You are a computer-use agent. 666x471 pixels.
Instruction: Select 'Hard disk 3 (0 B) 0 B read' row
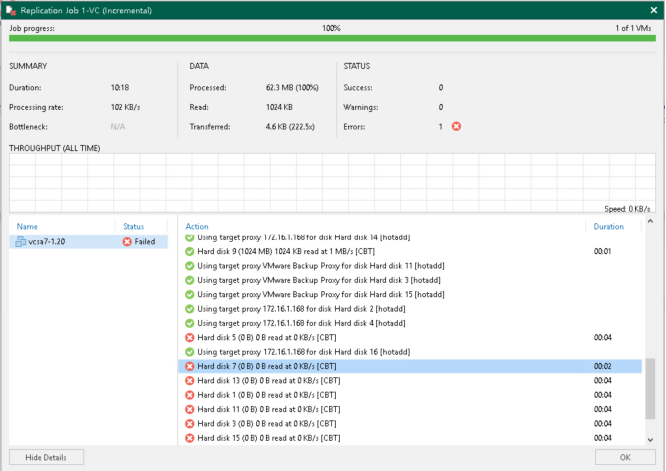(x=409, y=424)
